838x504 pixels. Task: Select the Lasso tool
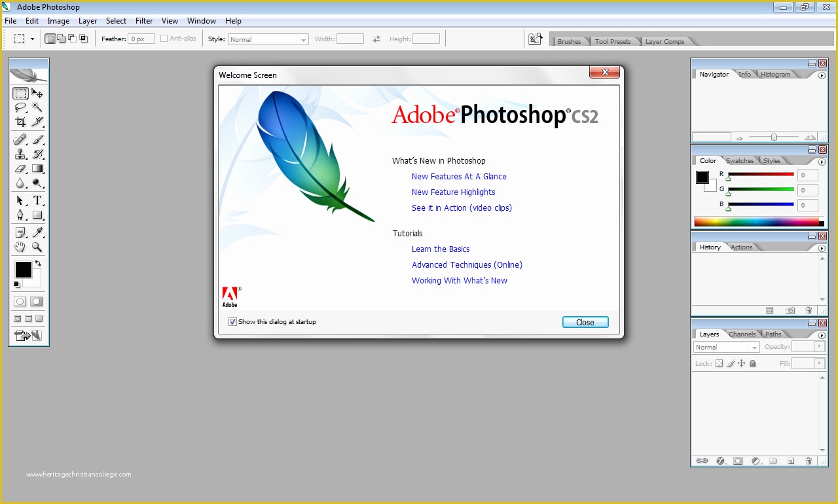pyautogui.click(x=20, y=107)
